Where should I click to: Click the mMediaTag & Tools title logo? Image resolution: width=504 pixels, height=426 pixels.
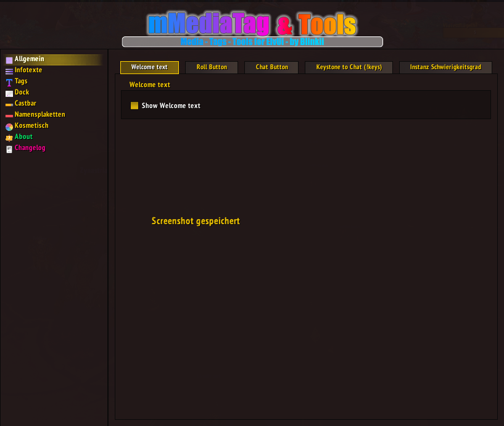(x=252, y=24)
